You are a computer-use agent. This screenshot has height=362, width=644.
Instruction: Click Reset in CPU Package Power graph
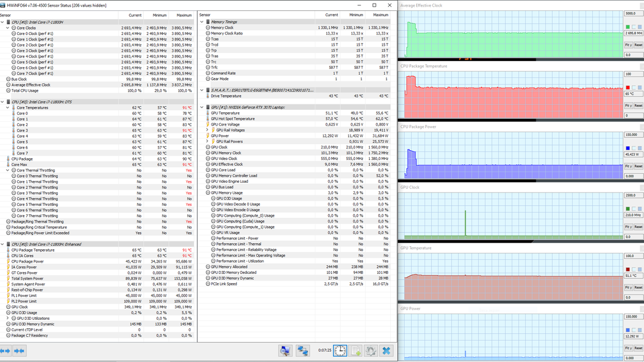[638, 166]
